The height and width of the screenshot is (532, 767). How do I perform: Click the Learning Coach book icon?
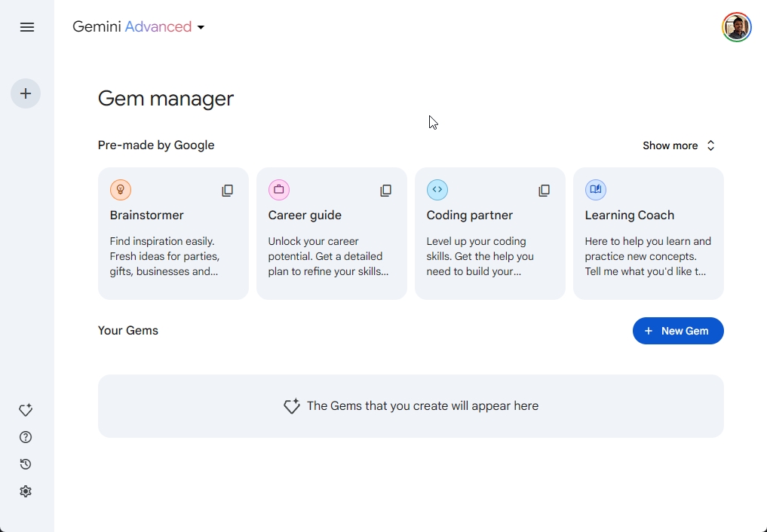(x=596, y=190)
